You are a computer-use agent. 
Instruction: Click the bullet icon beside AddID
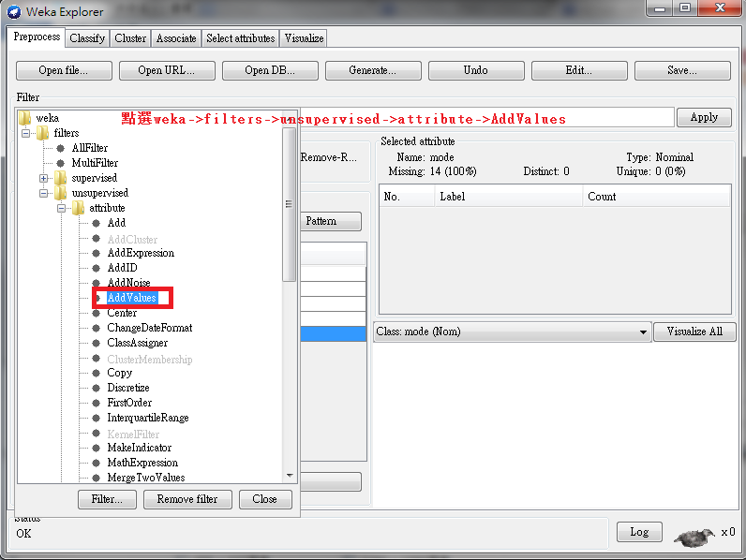click(97, 268)
